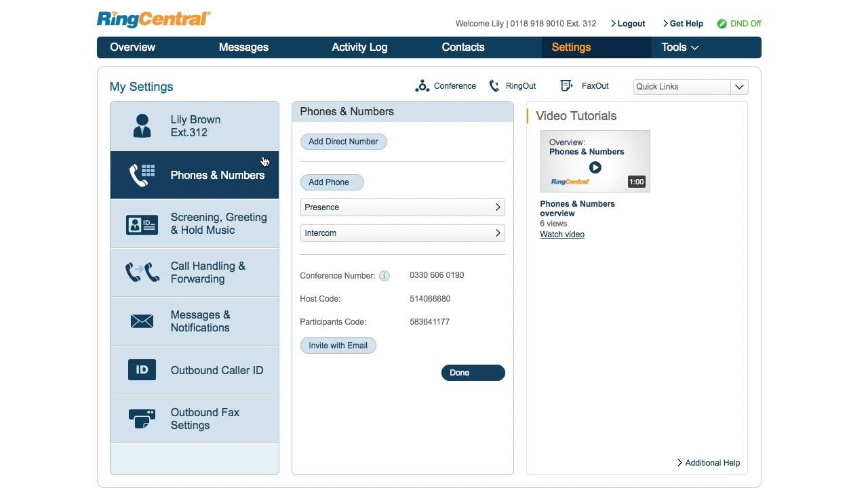The height and width of the screenshot is (488, 868).
Task: Open the Quick Links dropdown
Action: pos(690,87)
